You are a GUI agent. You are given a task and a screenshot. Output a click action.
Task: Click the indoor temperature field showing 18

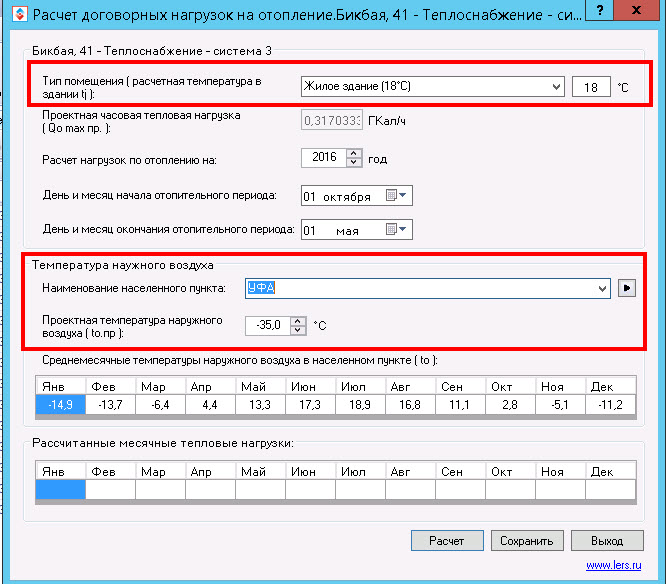click(591, 88)
